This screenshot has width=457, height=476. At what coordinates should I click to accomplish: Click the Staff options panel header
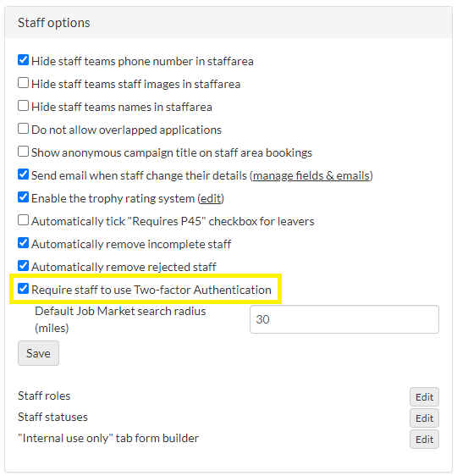tap(228, 23)
